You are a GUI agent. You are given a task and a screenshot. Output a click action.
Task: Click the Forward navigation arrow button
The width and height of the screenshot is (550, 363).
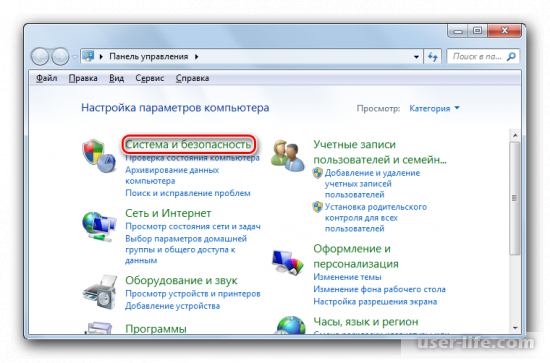point(60,56)
